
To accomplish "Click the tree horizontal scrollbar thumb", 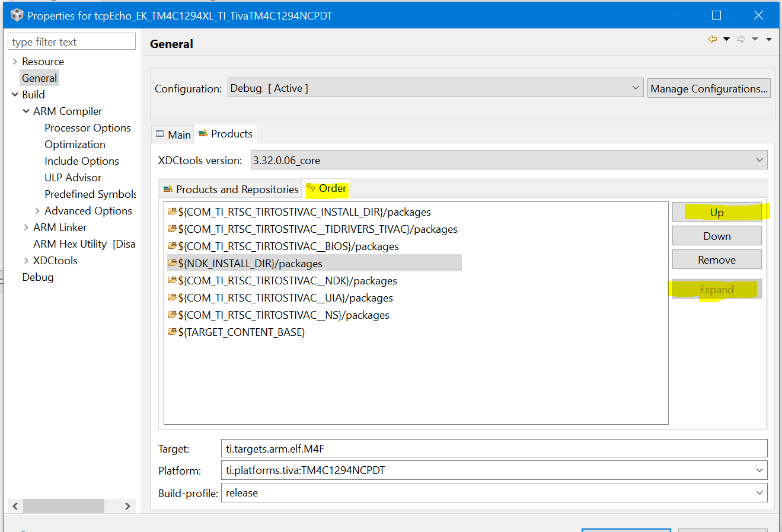I will tap(63, 506).
